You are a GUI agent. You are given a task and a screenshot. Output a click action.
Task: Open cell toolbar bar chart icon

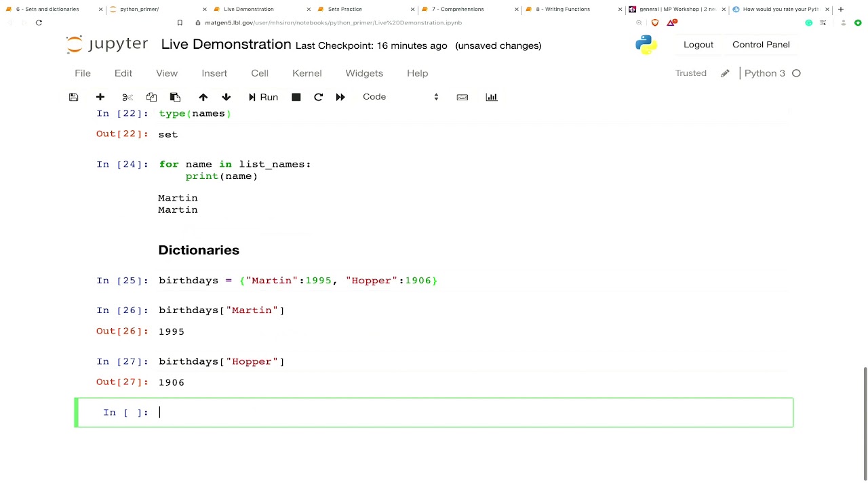click(492, 97)
